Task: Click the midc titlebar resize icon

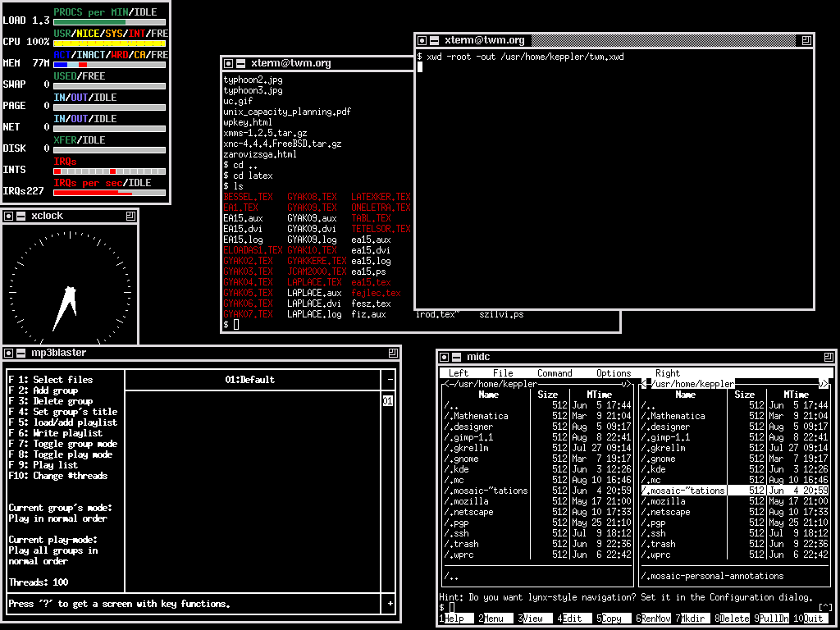Action: (829, 358)
